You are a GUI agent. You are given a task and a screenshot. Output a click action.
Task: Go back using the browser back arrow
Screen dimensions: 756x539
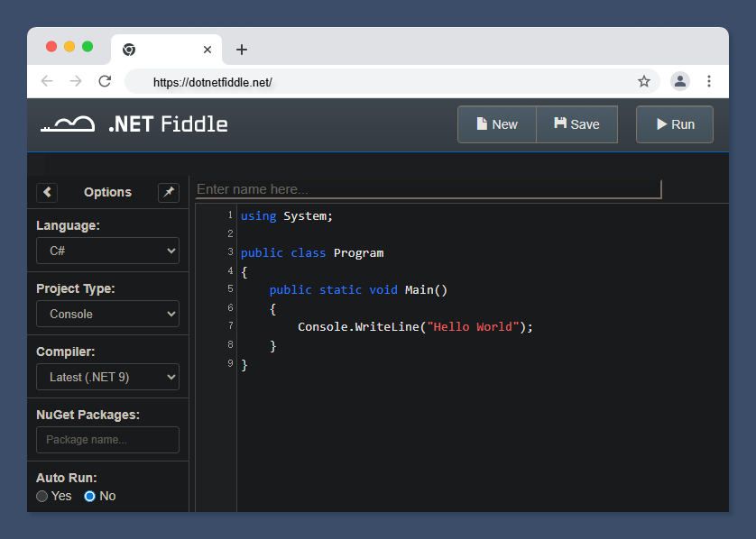pos(47,81)
